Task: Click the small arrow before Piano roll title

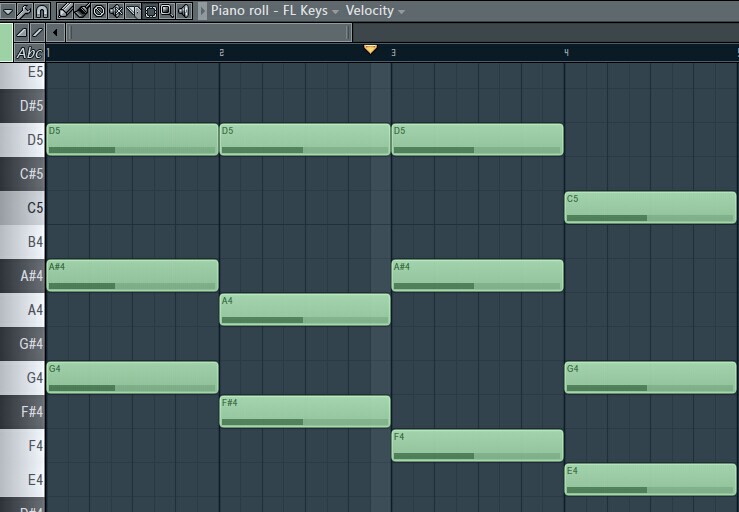Action: click(202, 11)
